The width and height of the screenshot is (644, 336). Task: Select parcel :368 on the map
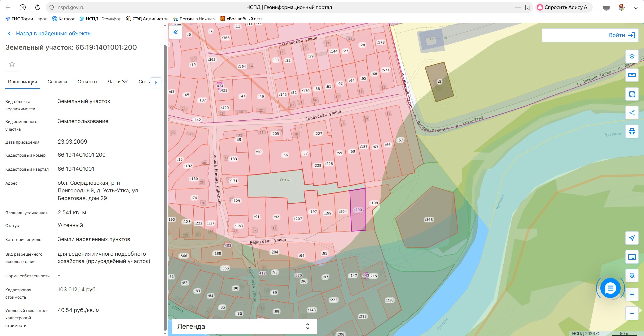428,219
